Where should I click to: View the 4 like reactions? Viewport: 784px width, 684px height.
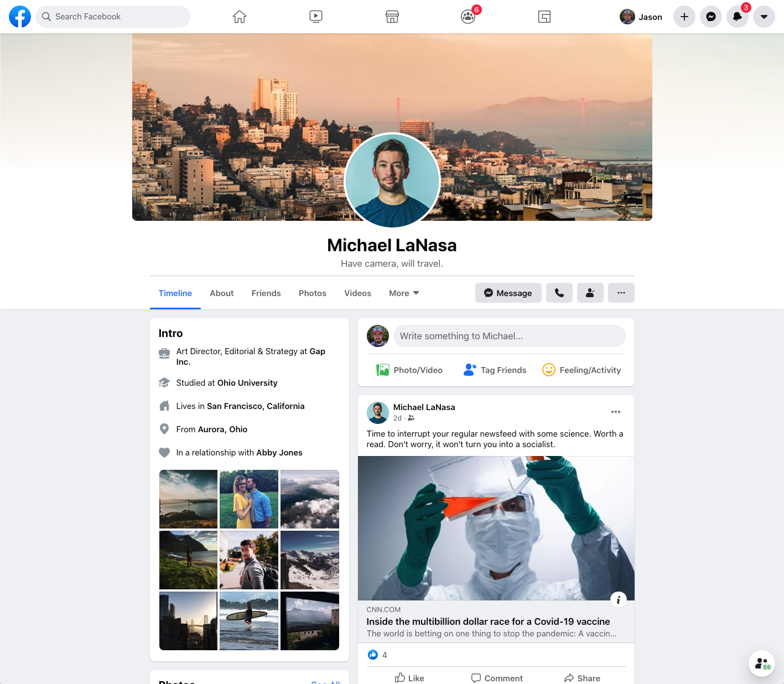[x=378, y=655]
